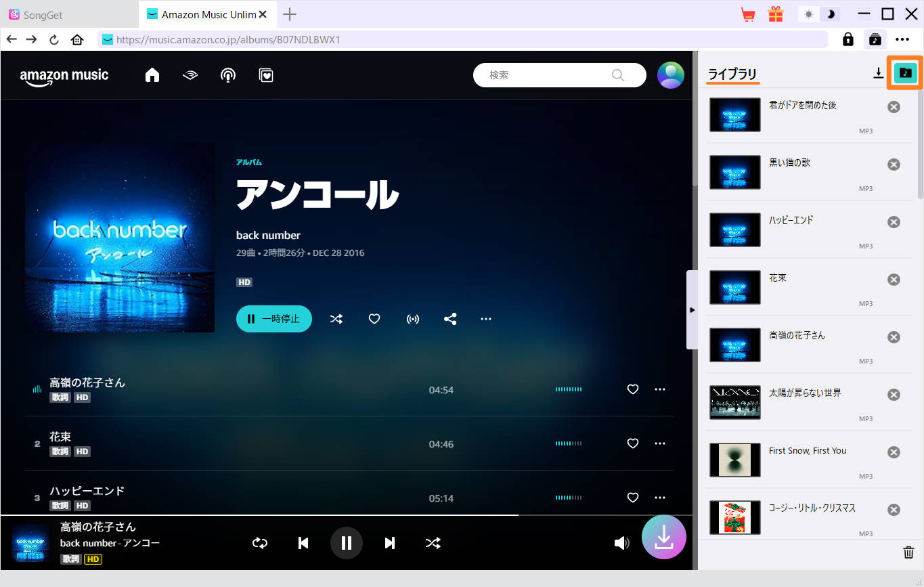Click the shopping cart icon at the top
Viewport: 924px width, 587px height.
(747, 14)
